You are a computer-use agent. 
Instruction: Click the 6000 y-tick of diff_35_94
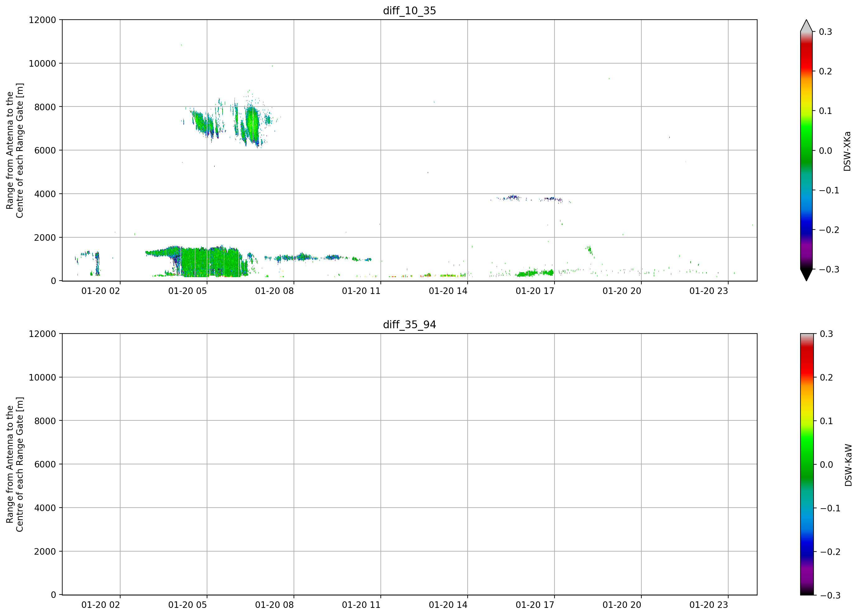tap(45, 464)
